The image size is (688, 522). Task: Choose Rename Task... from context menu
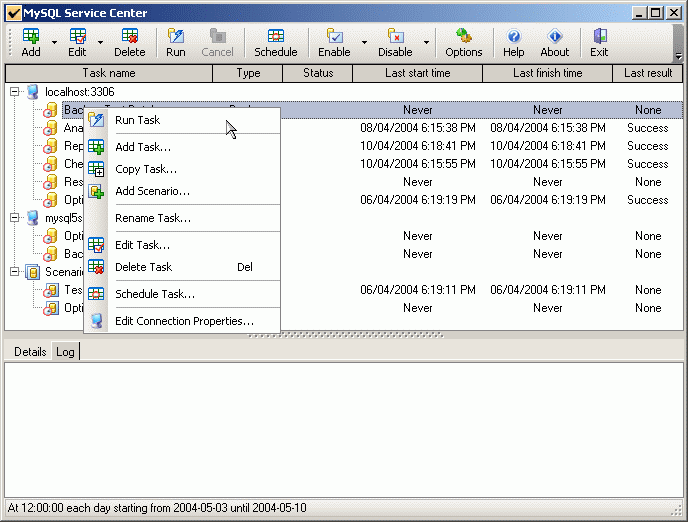tap(182, 218)
